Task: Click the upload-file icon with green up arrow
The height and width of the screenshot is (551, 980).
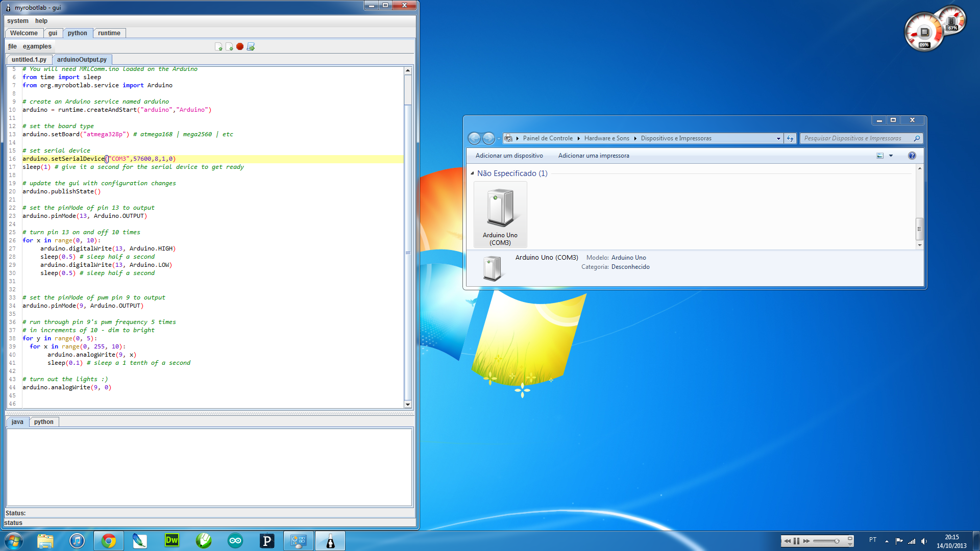Action: (x=218, y=46)
